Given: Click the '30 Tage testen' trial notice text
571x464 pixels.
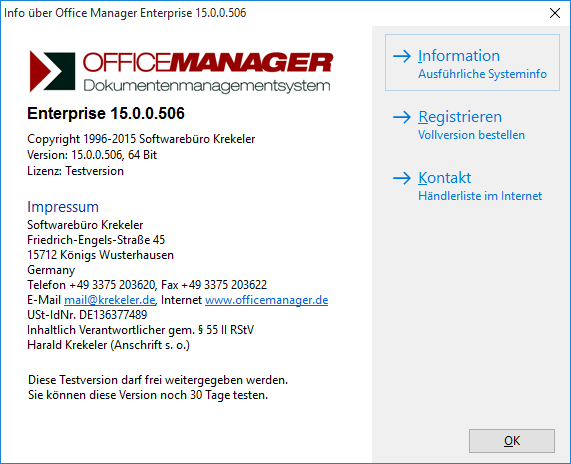Looking at the screenshot, I should pos(229,395).
